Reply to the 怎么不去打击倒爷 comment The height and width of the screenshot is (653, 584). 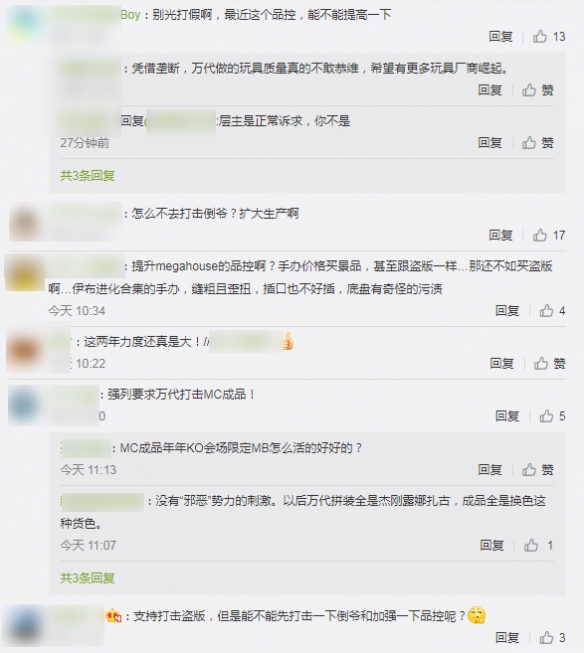[501, 235]
